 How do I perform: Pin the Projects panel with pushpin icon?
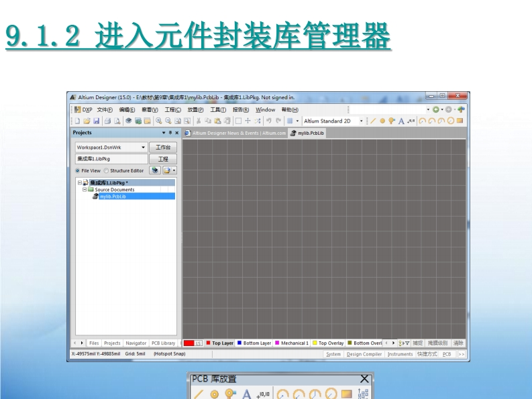(170, 133)
